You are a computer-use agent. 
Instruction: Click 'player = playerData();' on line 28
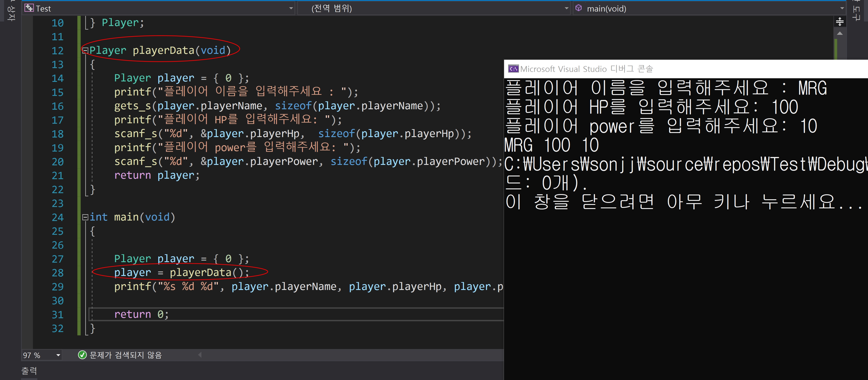point(182,272)
